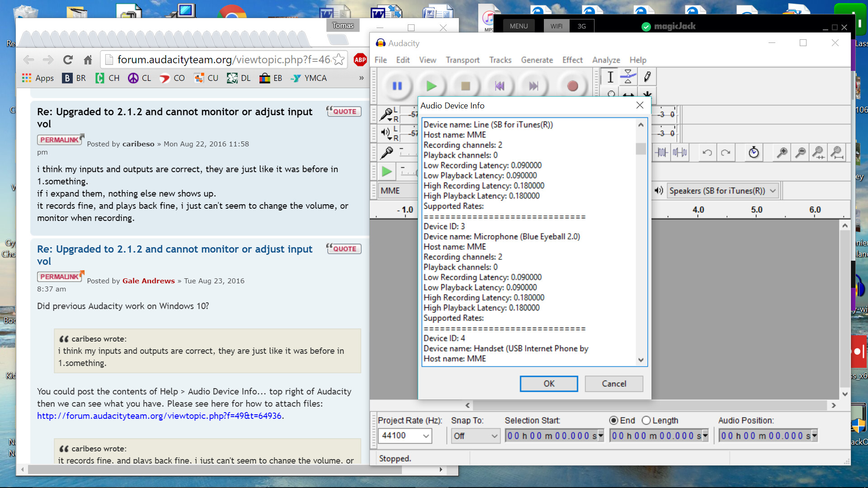The width and height of the screenshot is (868, 488).
Task: Open the viewtopic f=49 forum link
Action: coord(159,416)
